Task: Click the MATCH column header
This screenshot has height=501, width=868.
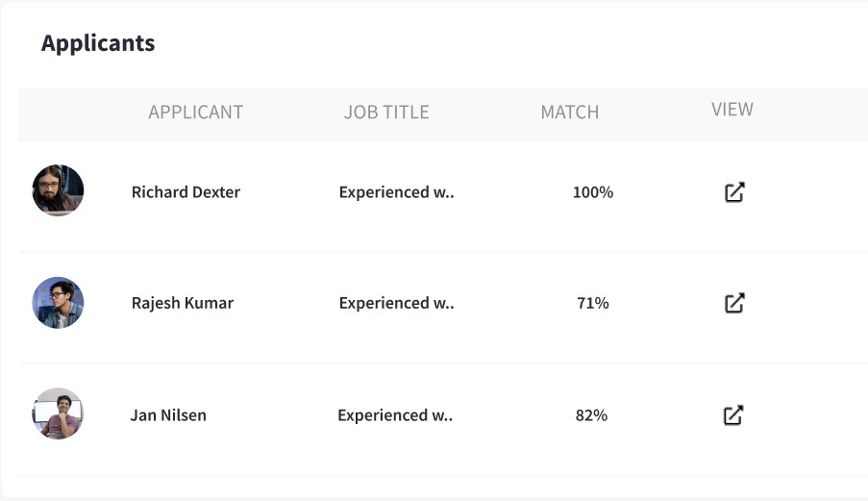Action: pos(570,113)
